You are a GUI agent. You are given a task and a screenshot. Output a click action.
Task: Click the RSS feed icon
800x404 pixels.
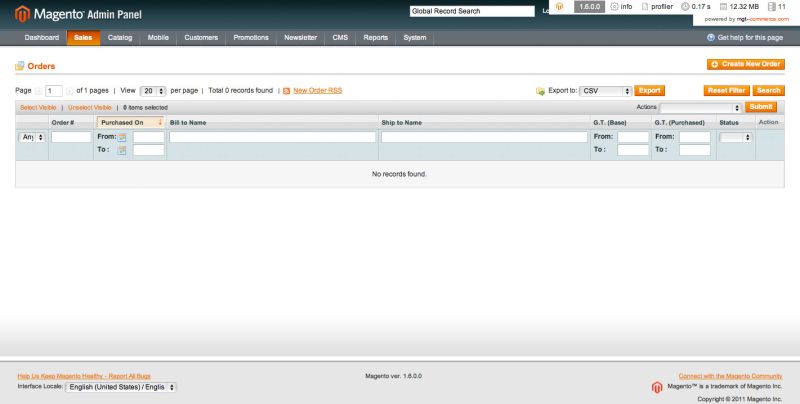coord(286,91)
